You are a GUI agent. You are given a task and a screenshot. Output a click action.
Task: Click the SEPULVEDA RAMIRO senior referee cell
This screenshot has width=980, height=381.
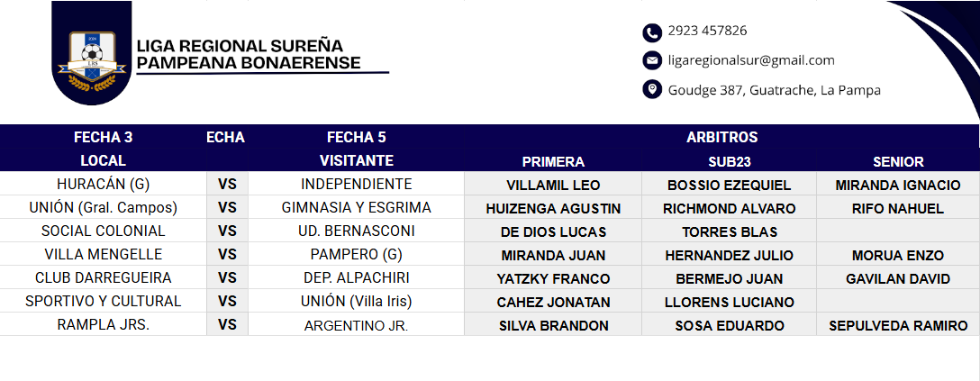[x=898, y=326]
